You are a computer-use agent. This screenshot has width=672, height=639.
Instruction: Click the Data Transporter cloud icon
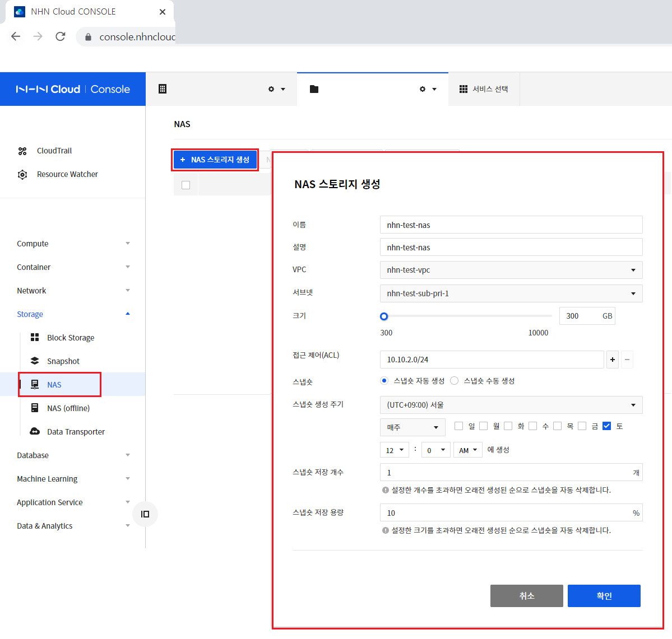coord(35,431)
